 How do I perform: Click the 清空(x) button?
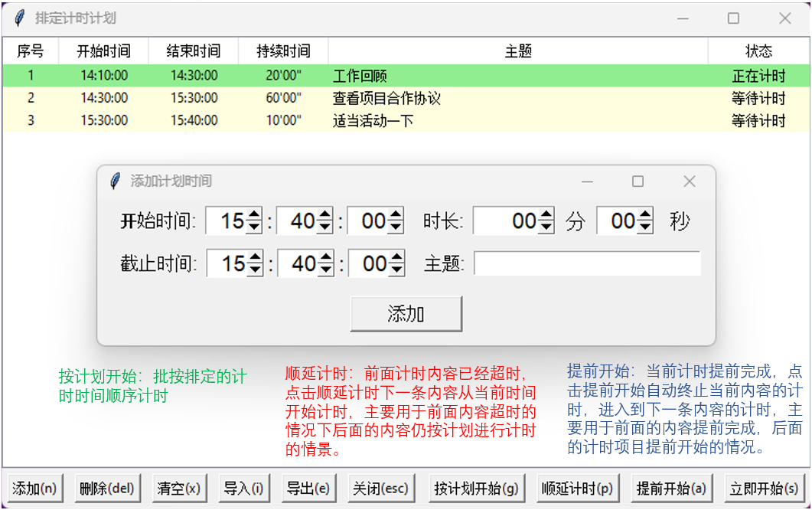pos(178,489)
